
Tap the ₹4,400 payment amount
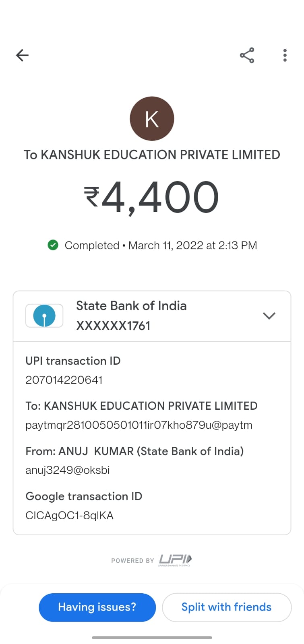click(152, 197)
